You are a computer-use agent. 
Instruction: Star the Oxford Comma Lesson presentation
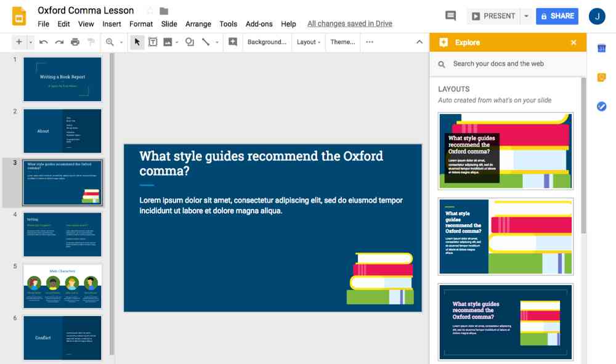148,10
